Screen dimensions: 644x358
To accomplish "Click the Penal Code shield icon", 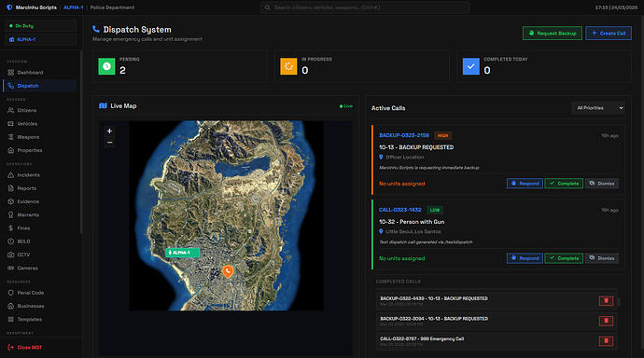I will (x=10, y=293).
